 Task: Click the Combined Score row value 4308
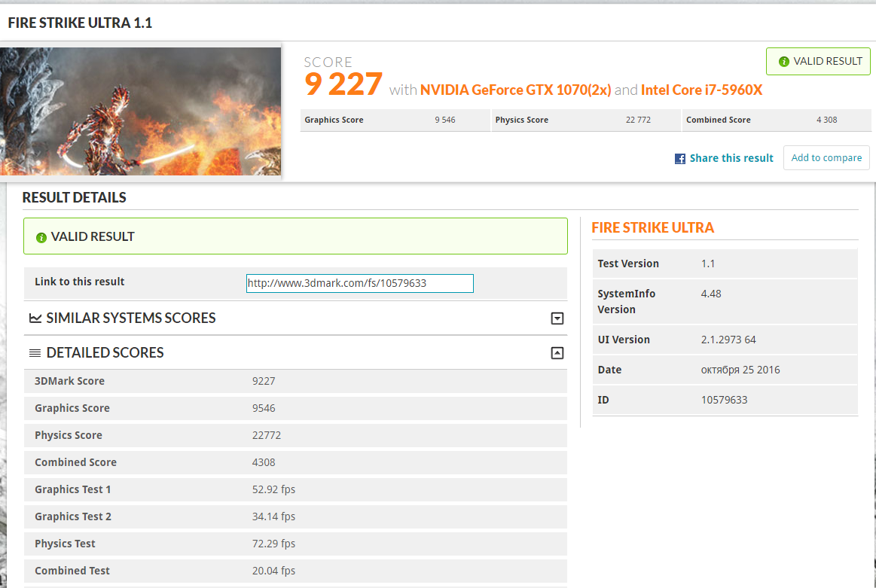tap(264, 462)
